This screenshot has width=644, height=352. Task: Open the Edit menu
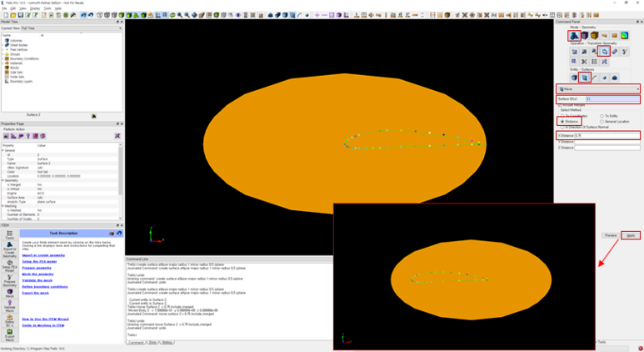pos(12,8)
